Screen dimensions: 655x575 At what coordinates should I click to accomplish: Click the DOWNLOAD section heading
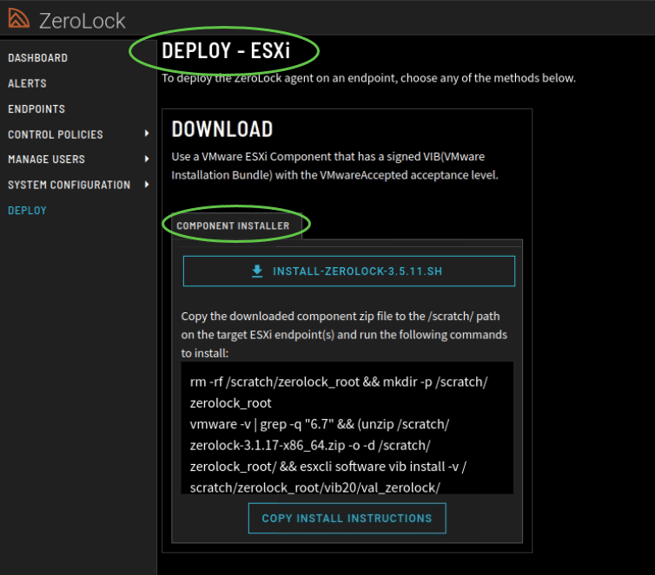(x=222, y=129)
